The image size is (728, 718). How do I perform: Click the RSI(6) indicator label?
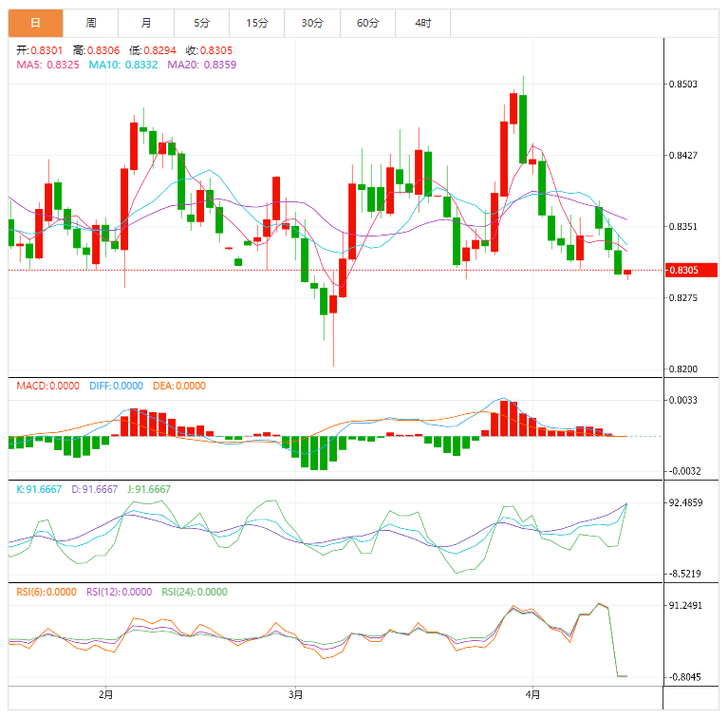(47, 592)
